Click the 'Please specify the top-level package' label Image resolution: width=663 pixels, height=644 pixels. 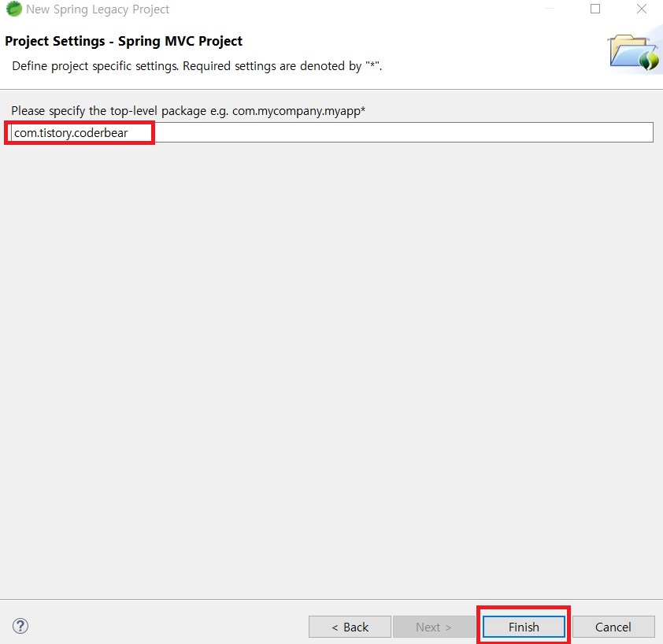click(188, 111)
